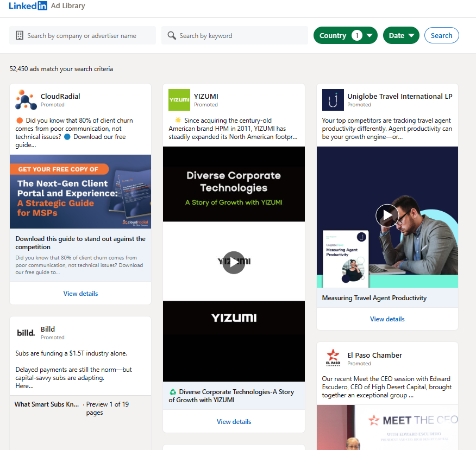Viewport: 476px width, 450px height.
Task: Click the "52,450 ads match your search criteria" text
Action: [x=61, y=69]
